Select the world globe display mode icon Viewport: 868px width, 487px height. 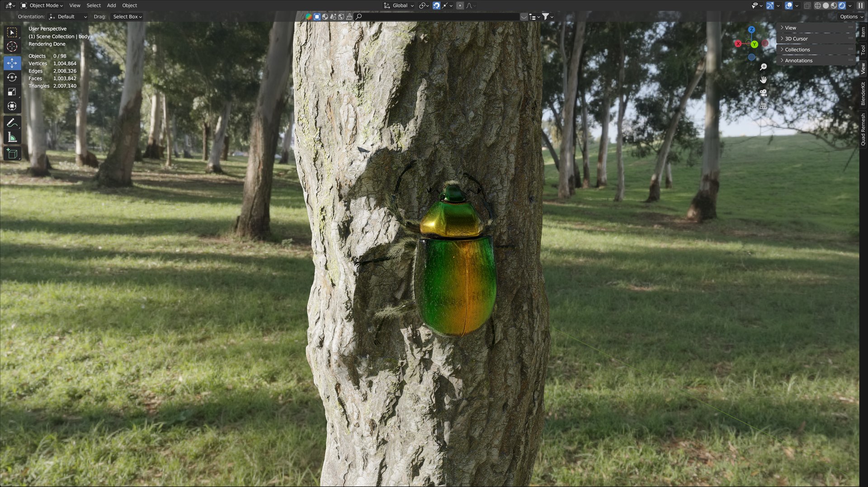coord(341,17)
